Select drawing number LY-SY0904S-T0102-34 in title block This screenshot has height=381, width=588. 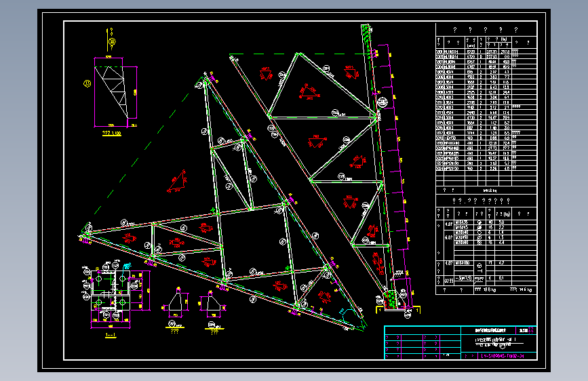503,356
